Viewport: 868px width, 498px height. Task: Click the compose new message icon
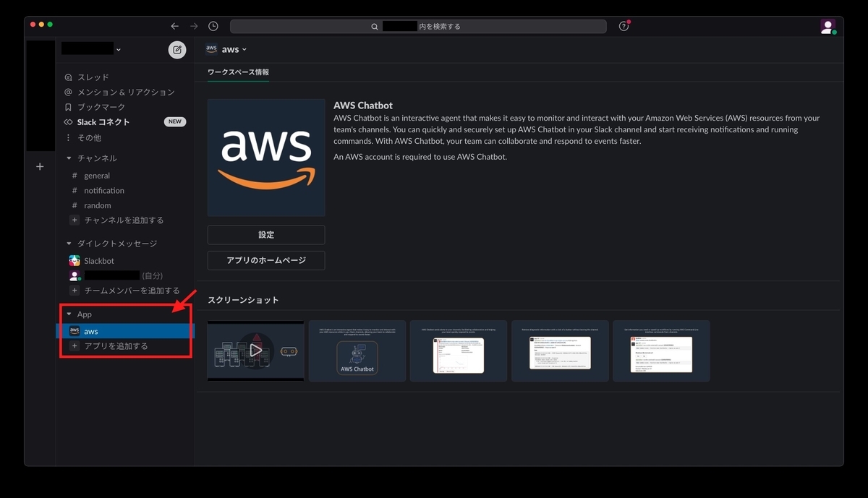click(x=177, y=49)
